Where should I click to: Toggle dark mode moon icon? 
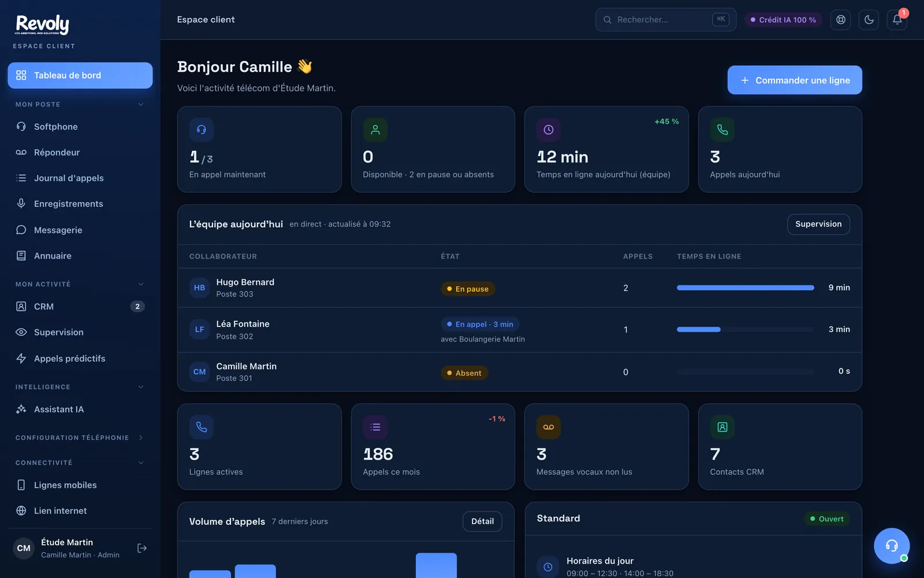tap(869, 20)
